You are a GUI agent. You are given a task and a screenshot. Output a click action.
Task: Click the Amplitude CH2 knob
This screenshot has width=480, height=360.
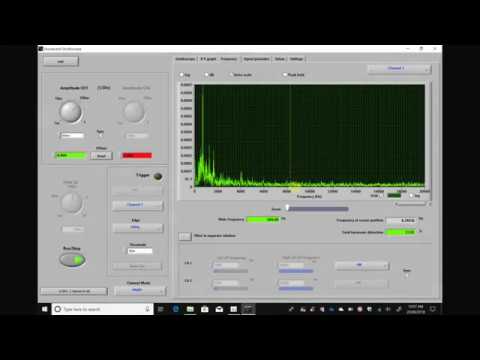click(134, 112)
